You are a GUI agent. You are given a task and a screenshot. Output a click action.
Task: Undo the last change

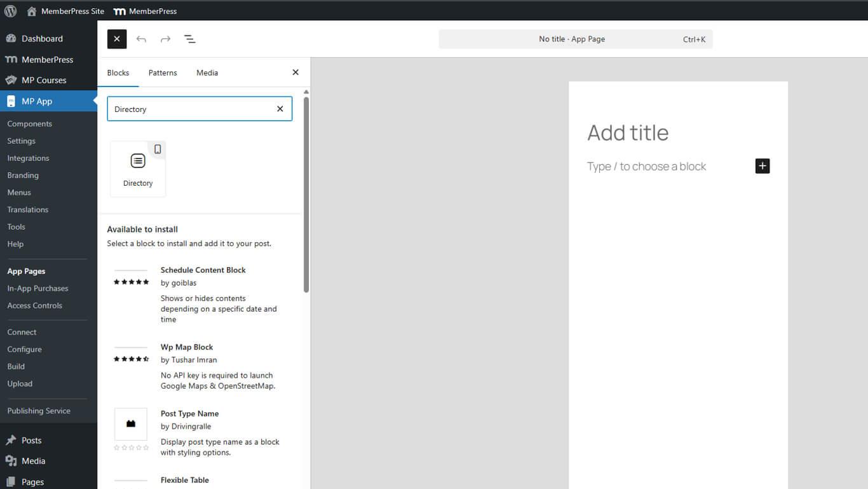coord(141,39)
